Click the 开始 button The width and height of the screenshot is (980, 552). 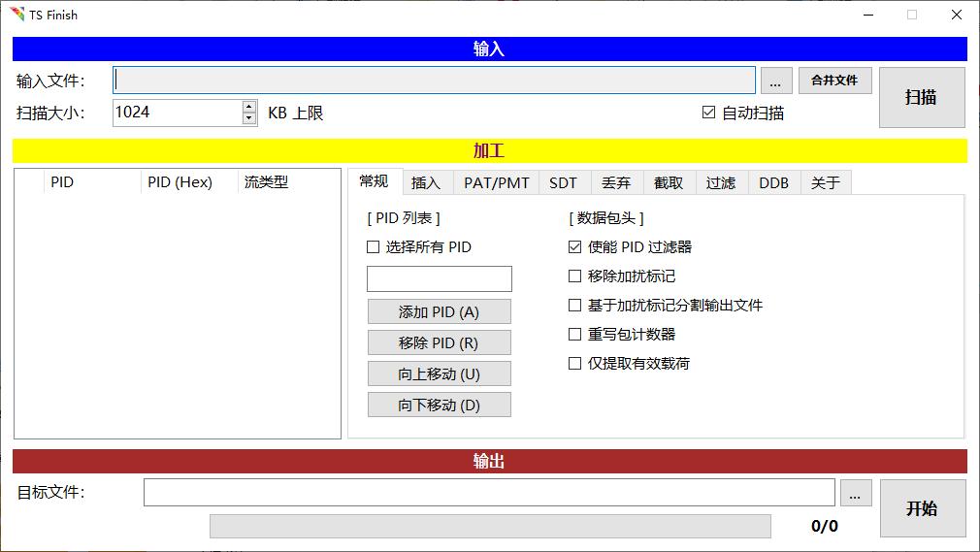tap(923, 508)
